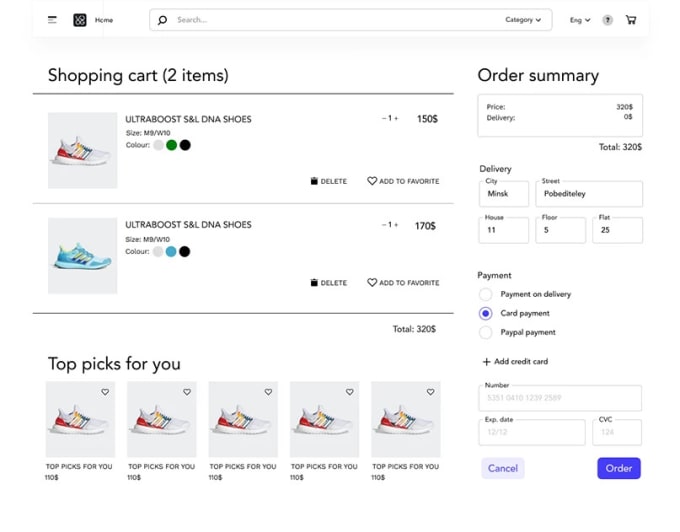Click heart icon on the 170$ item
Image resolution: width=680 pixels, height=532 pixels.
pyautogui.click(x=372, y=282)
